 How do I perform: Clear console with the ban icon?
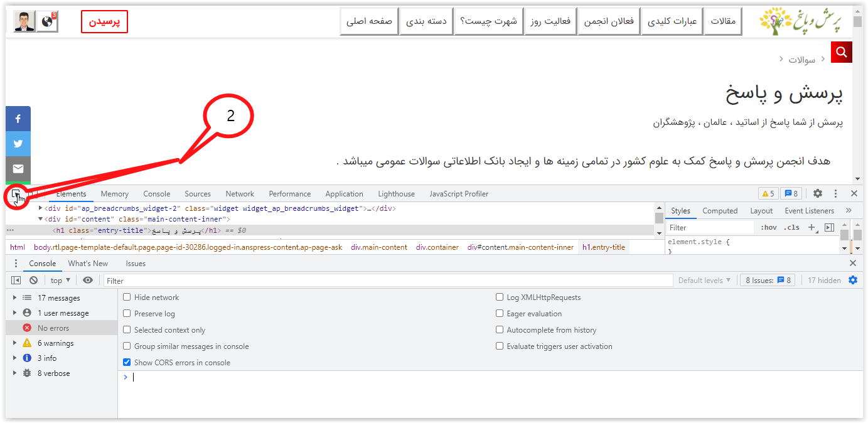pos(33,281)
